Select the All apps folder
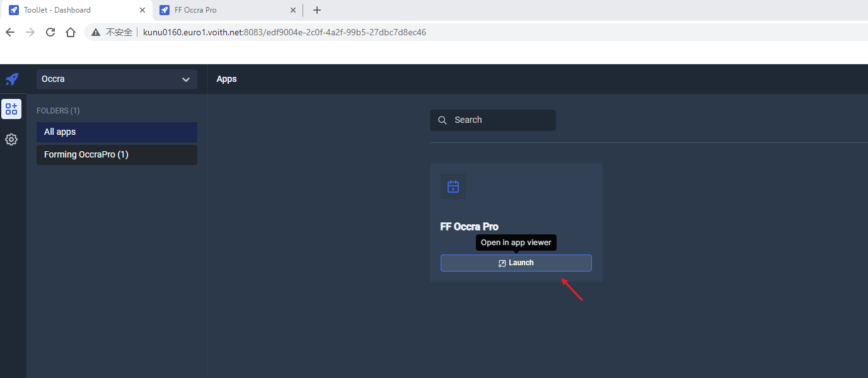This screenshot has height=378, width=868. [117, 132]
